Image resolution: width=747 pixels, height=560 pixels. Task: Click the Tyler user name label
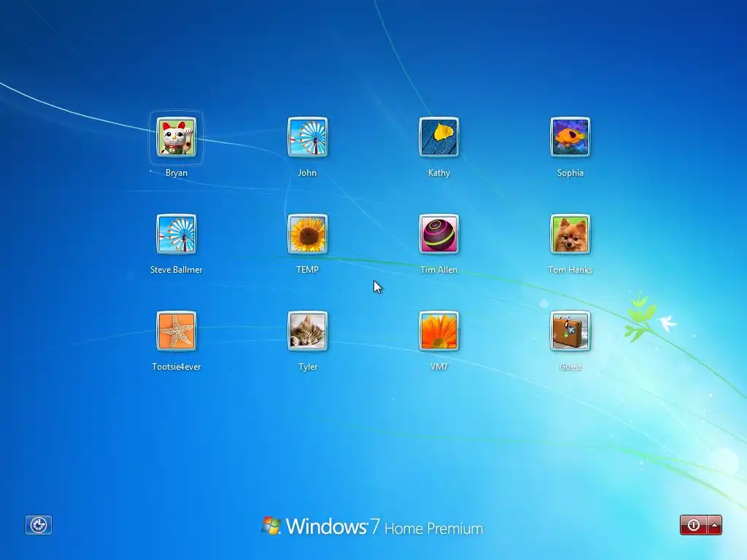click(x=308, y=367)
